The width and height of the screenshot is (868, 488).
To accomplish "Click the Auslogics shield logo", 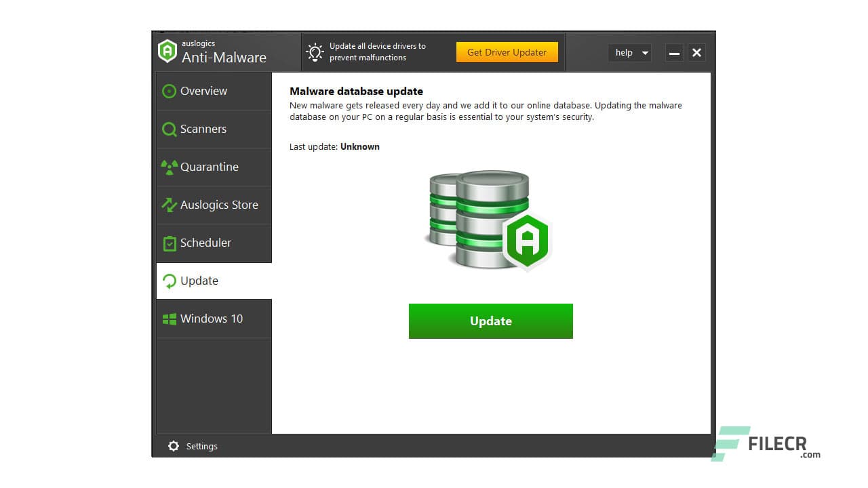I will [x=167, y=51].
